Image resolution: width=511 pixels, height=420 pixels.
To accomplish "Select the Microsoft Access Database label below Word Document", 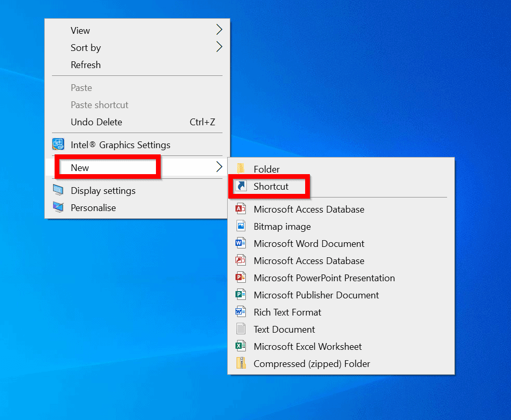I will [x=309, y=260].
